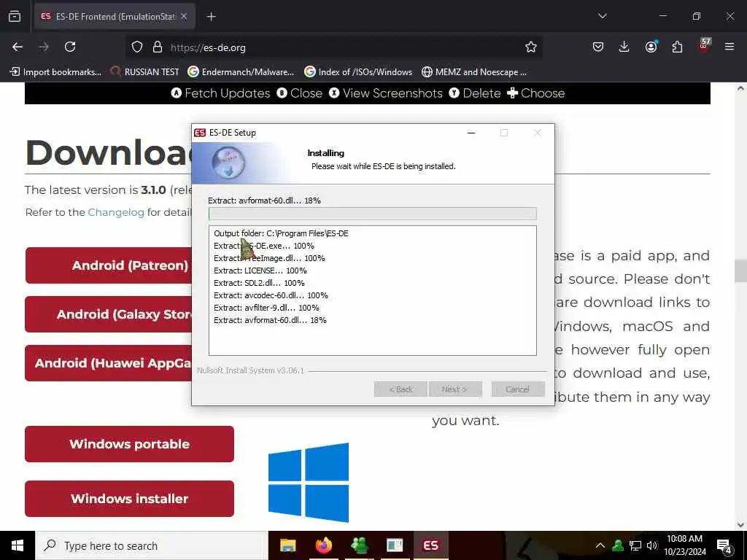The height and width of the screenshot is (560, 747).
Task: Open Firefox application hamburger menu
Action: coord(729,47)
